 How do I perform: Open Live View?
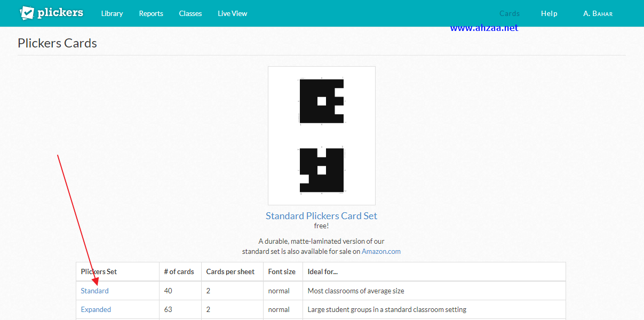coord(232,13)
